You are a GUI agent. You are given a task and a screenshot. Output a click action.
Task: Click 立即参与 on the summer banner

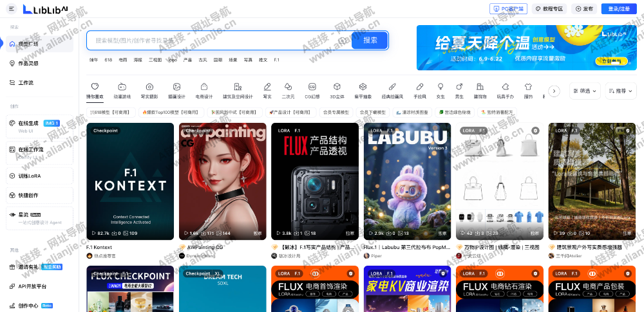coord(611,61)
